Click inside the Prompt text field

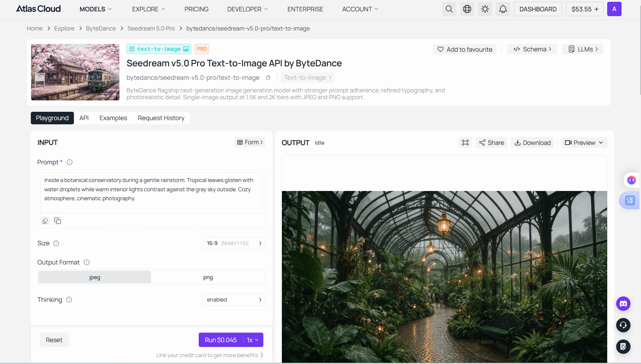(x=151, y=193)
